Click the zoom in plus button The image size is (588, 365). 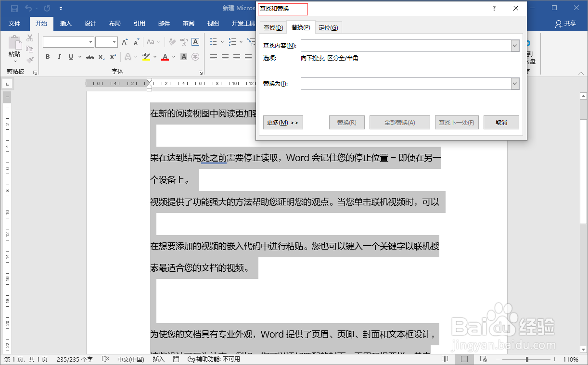click(554, 359)
